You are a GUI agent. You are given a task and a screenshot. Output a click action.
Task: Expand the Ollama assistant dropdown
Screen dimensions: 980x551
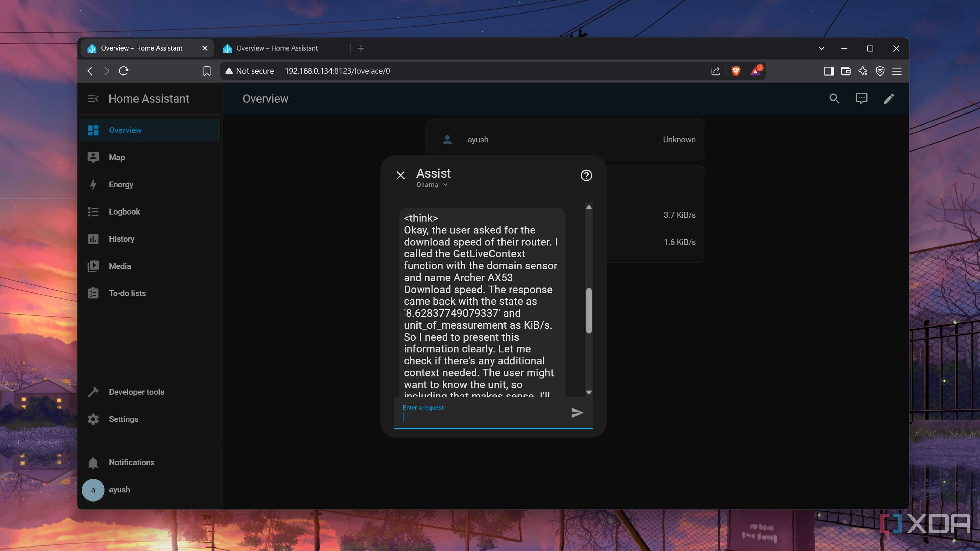pos(432,185)
